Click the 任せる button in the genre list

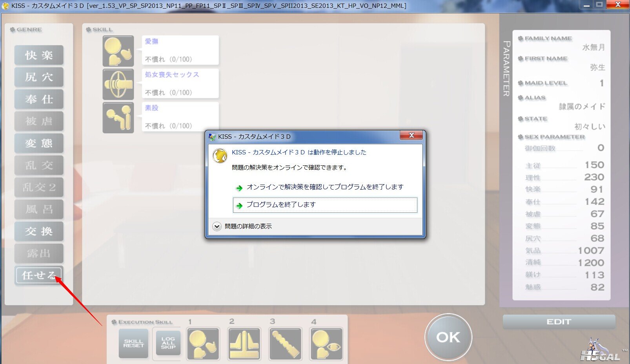point(39,275)
